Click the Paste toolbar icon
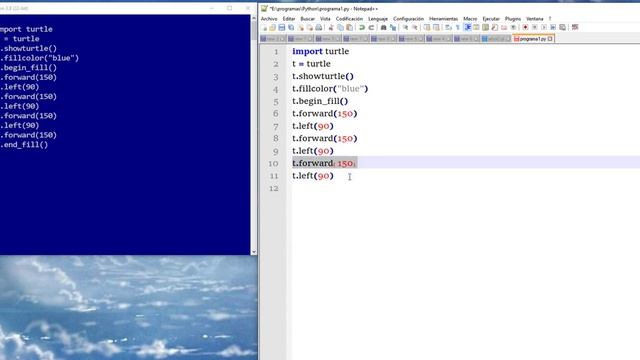This screenshot has width=640, height=360. pyautogui.click(x=350, y=27)
